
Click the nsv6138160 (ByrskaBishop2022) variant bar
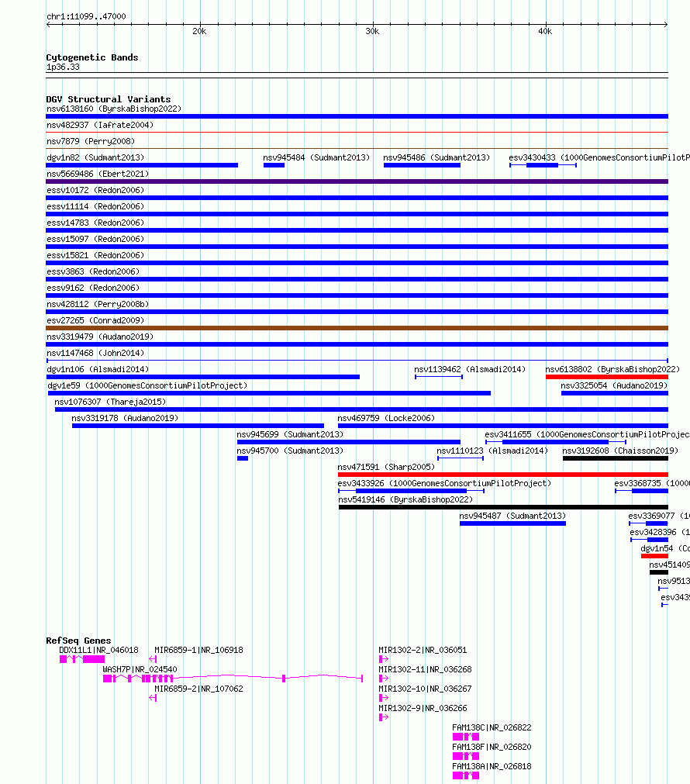click(357, 116)
